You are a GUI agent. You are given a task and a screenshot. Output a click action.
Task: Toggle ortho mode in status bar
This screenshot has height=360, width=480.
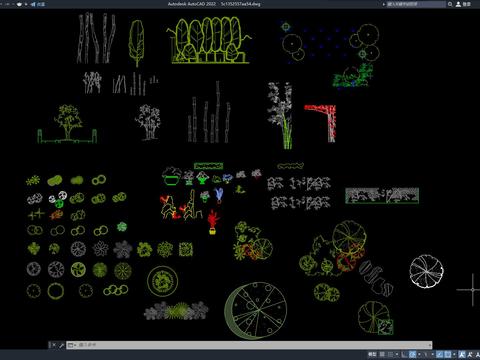coord(404,354)
